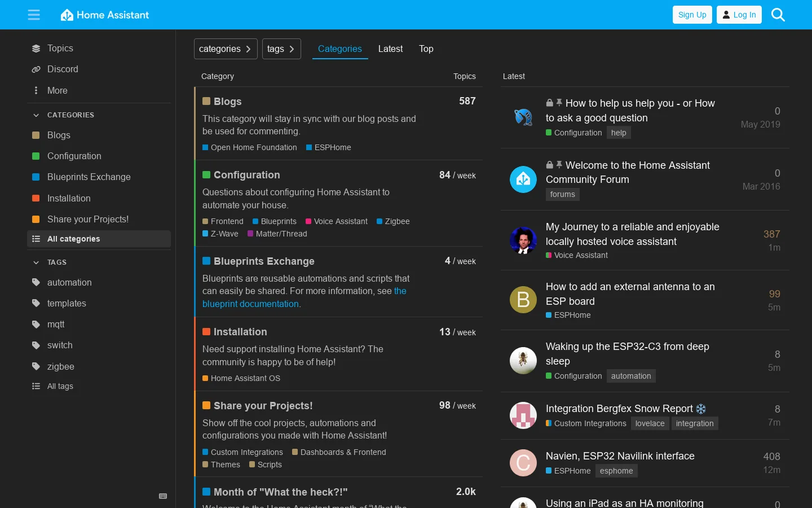
Task: Open the Voice Assistant subcategory under Configuration
Action: click(x=337, y=221)
